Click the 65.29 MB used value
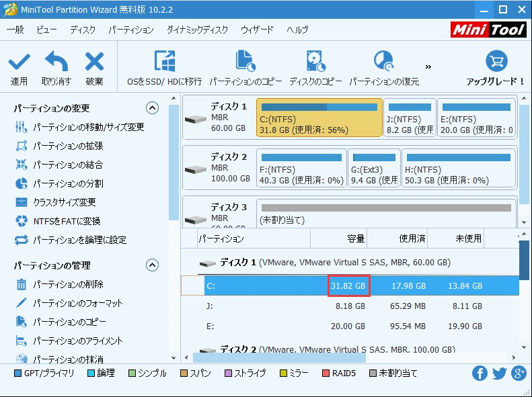532x397 pixels. point(408,306)
